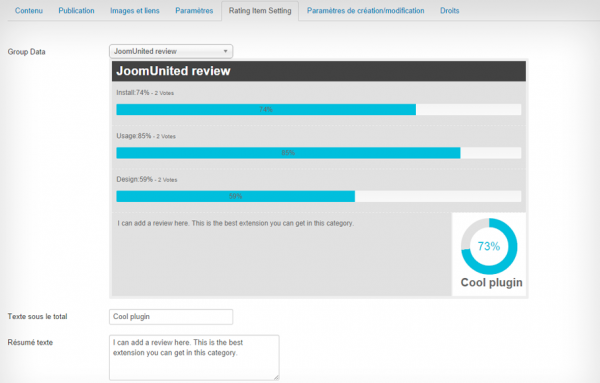This screenshot has height=383, width=600.
Task: Select the Paramètres tab
Action: click(x=194, y=11)
